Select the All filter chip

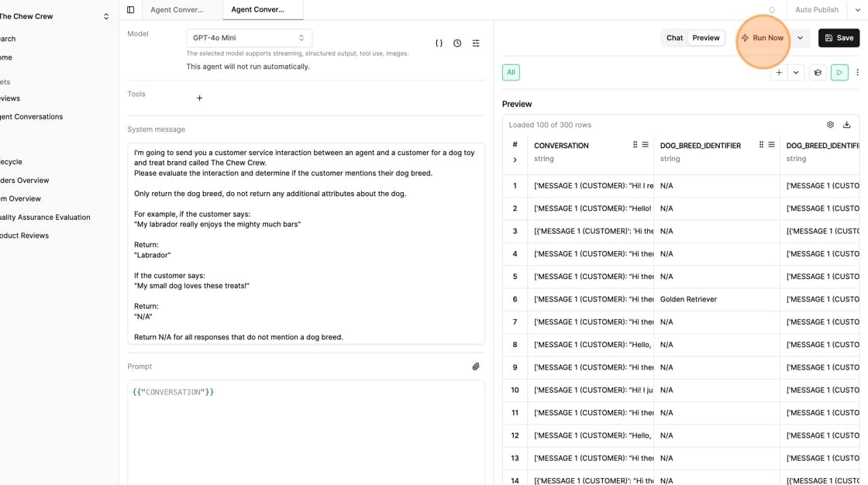511,73
